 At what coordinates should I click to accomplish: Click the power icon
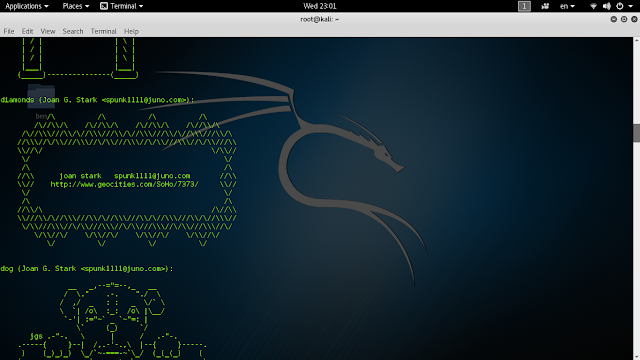coord(620,6)
